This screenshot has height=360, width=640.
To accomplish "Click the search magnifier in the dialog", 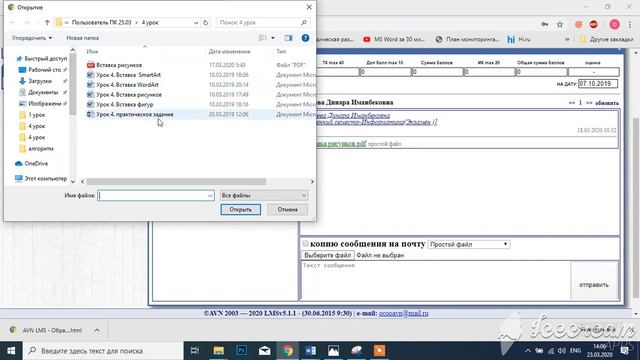I will tap(304, 22).
